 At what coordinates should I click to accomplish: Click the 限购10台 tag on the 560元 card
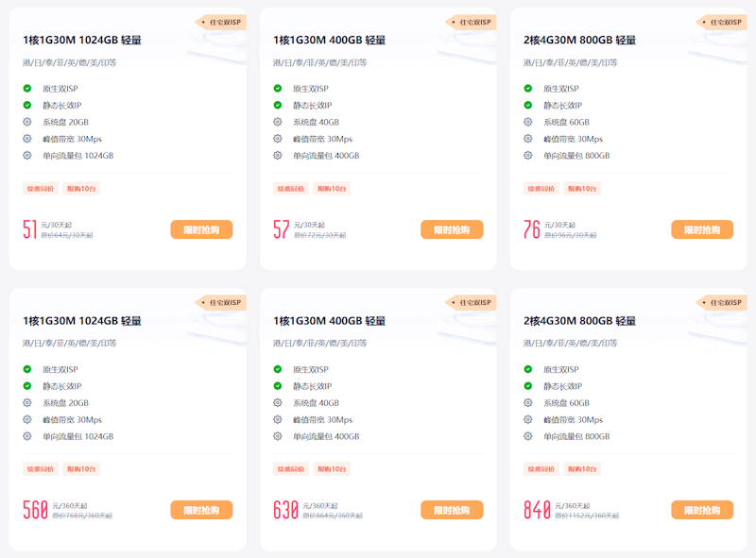81,469
